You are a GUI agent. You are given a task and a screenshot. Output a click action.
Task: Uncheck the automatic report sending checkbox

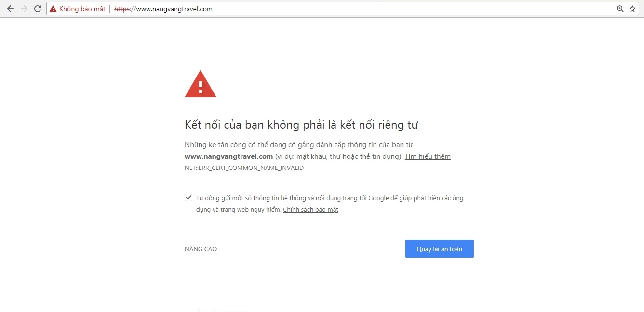tap(188, 197)
